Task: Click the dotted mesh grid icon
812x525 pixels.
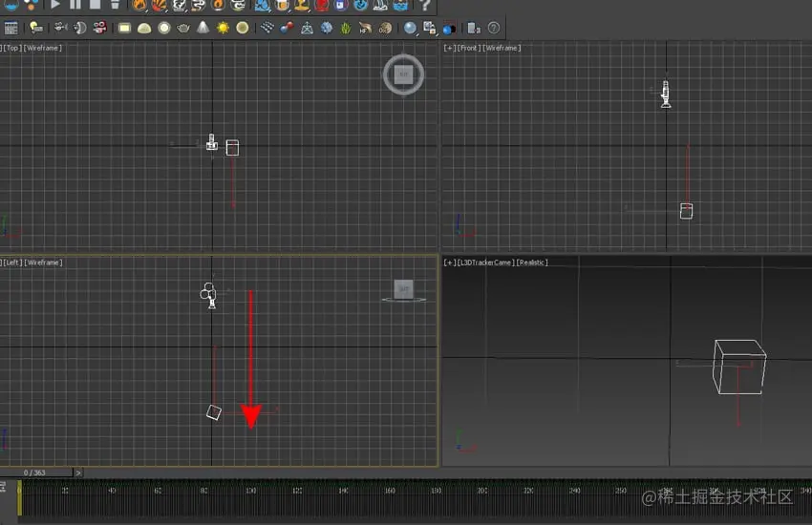Action: coord(267,28)
